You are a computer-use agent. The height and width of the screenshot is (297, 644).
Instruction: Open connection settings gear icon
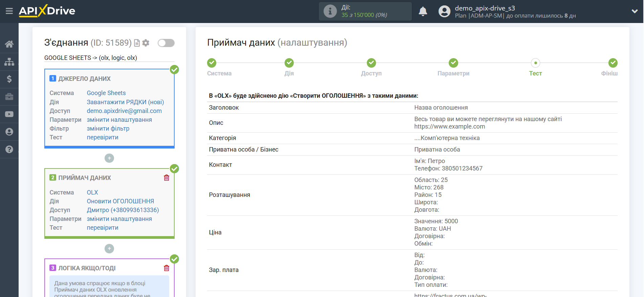(146, 43)
